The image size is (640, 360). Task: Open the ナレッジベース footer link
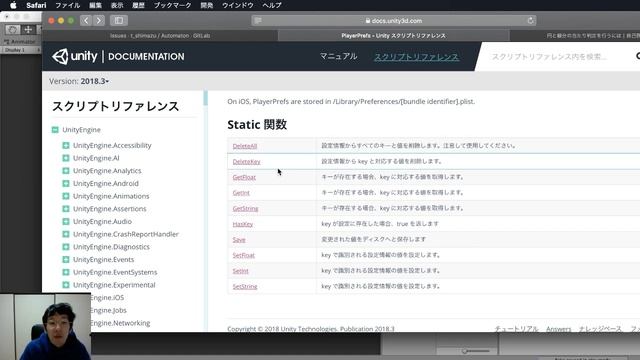pos(600,329)
